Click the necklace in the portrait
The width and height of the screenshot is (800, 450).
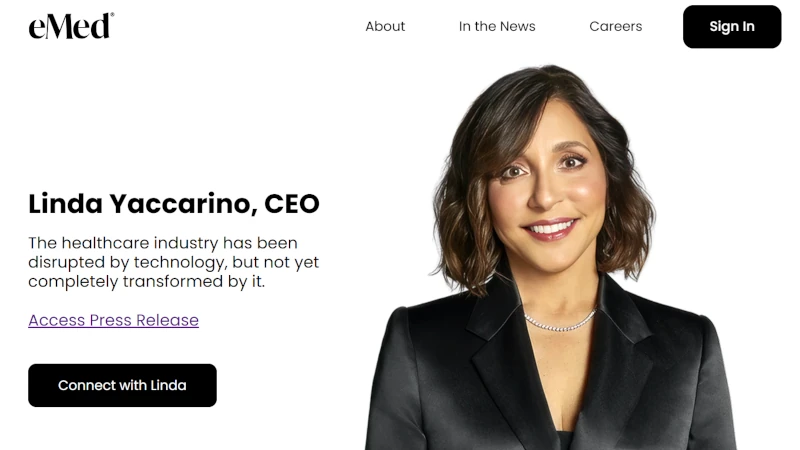click(x=560, y=321)
